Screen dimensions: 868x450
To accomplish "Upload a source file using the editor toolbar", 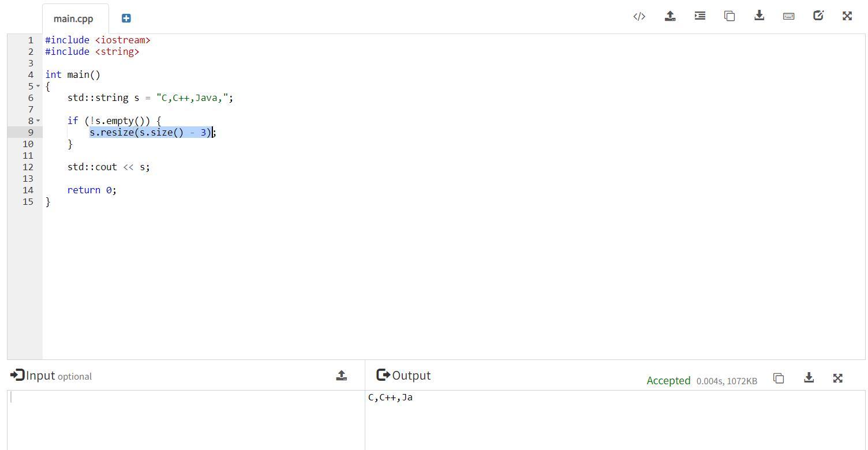I will coord(670,16).
